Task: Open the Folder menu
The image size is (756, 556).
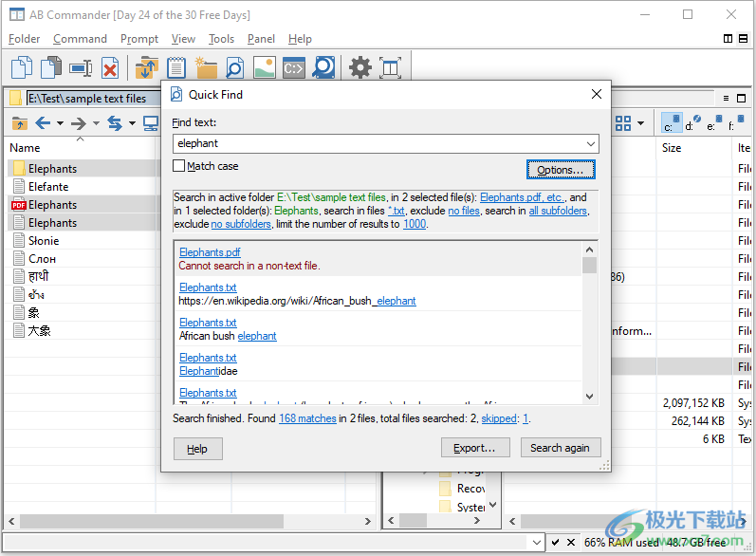Action: click(x=24, y=39)
